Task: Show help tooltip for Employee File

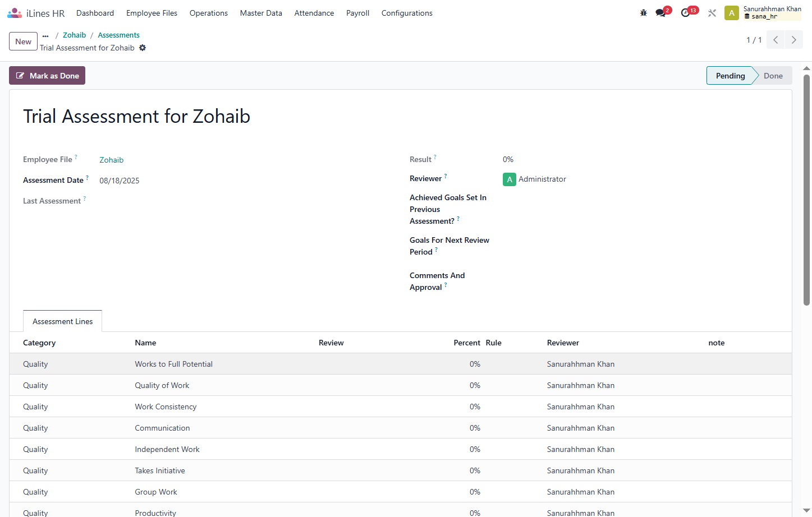Action: point(76,156)
